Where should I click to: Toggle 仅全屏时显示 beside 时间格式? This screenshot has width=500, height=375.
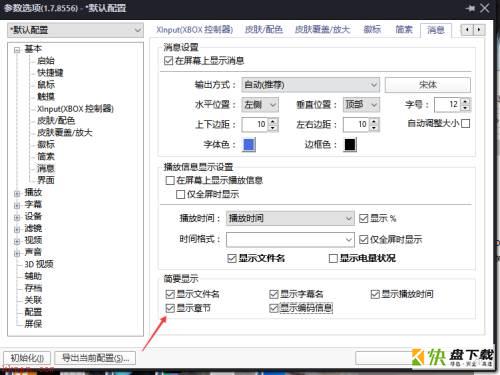coord(363,239)
